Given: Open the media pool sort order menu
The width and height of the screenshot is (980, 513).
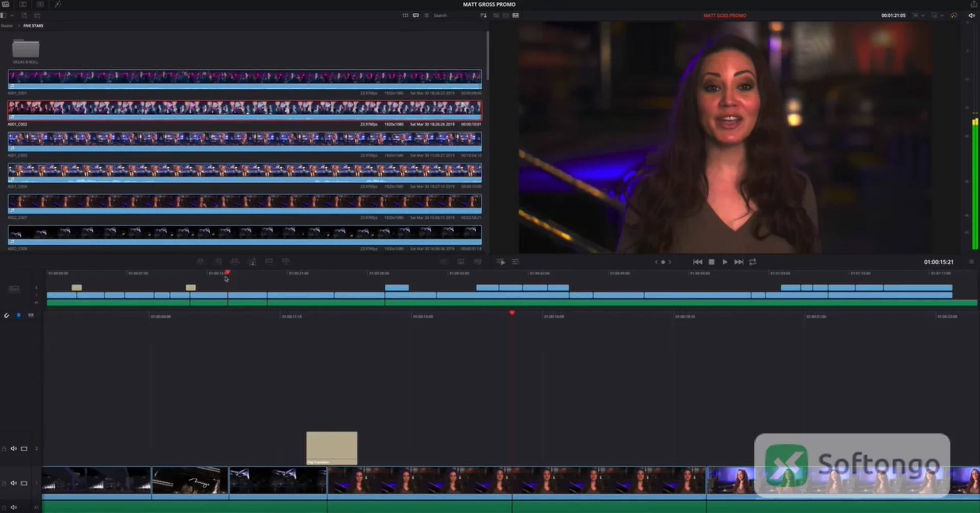Looking at the screenshot, I should [x=483, y=15].
